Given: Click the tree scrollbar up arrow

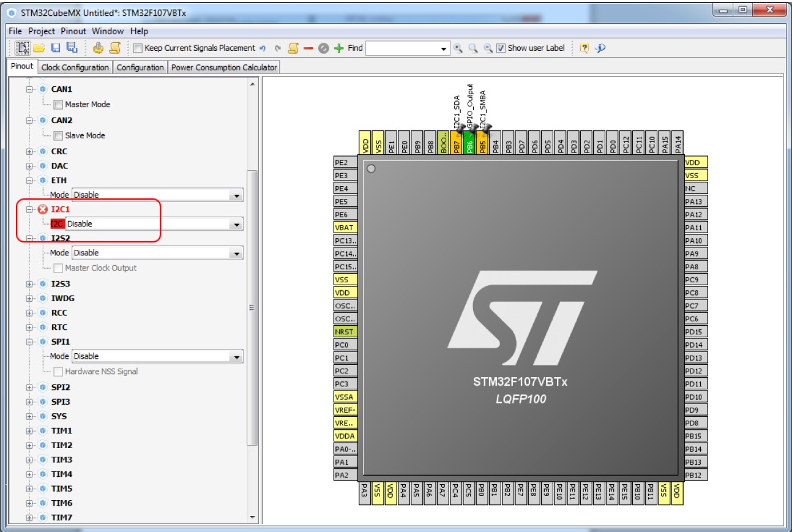Looking at the screenshot, I should tap(252, 84).
